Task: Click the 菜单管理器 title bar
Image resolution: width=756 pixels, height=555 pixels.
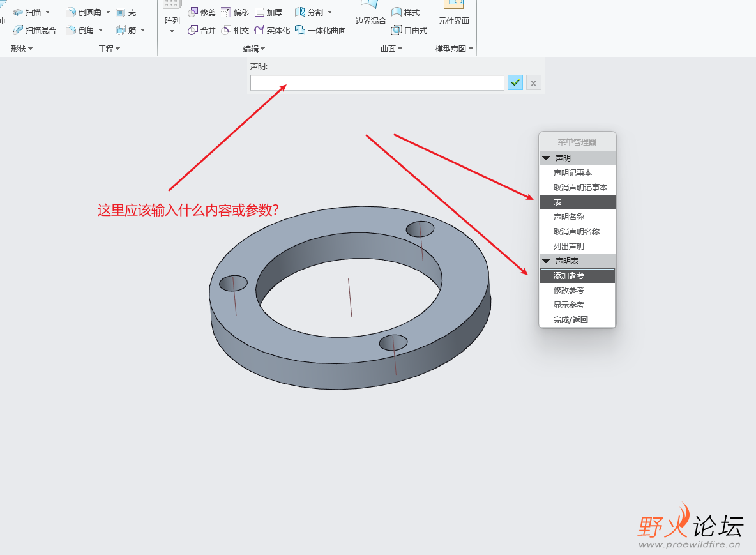Action: click(x=578, y=142)
